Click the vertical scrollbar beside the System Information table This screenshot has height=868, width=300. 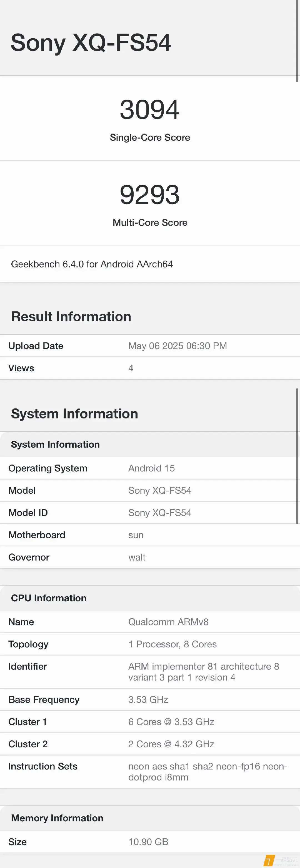click(x=297, y=456)
